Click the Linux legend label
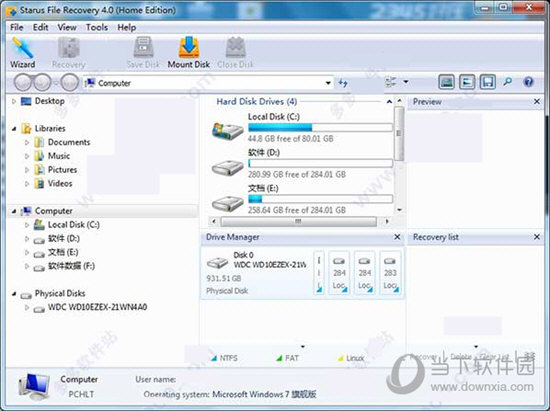This screenshot has width=550, height=411. (x=355, y=358)
